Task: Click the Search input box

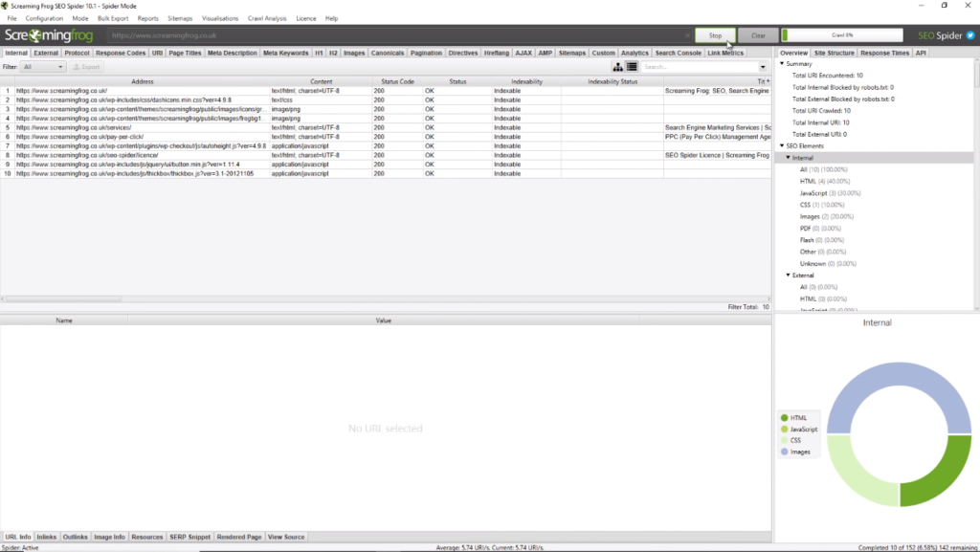Action: pos(700,67)
